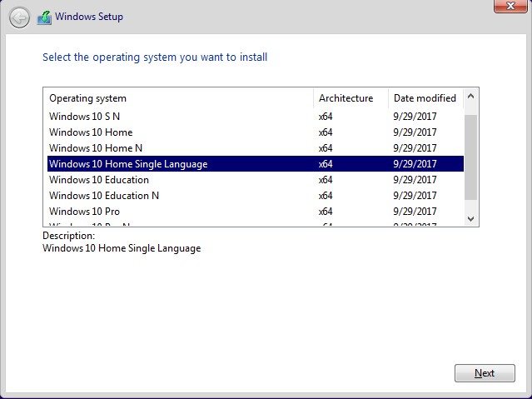The height and width of the screenshot is (399, 532).
Task: Sort by Operating system column header
Action: click(180, 98)
